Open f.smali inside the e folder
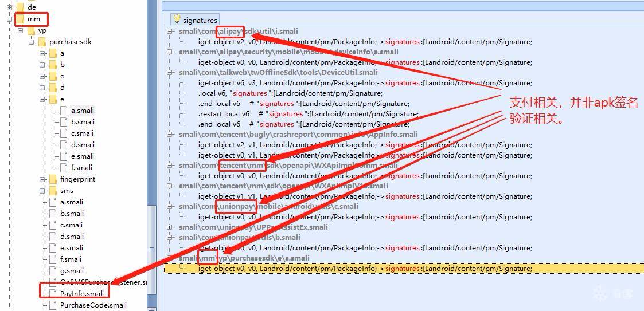The width and height of the screenshot is (644, 311). [81, 168]
